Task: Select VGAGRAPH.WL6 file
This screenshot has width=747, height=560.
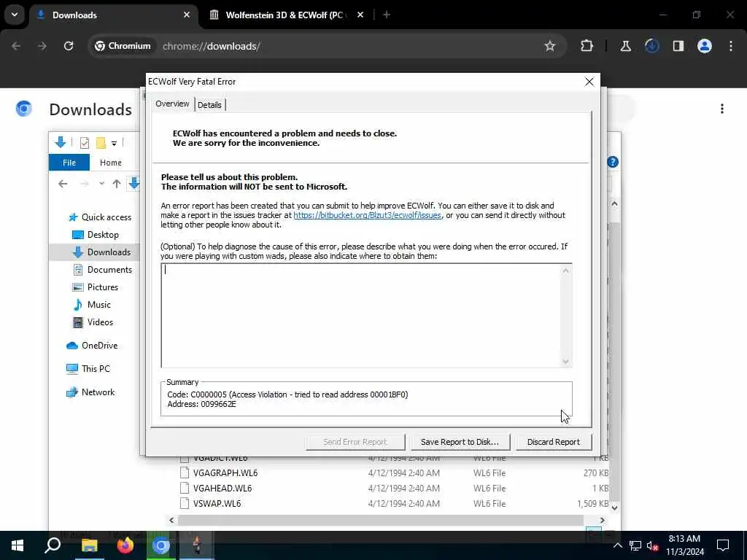Action: click(225, 473)
